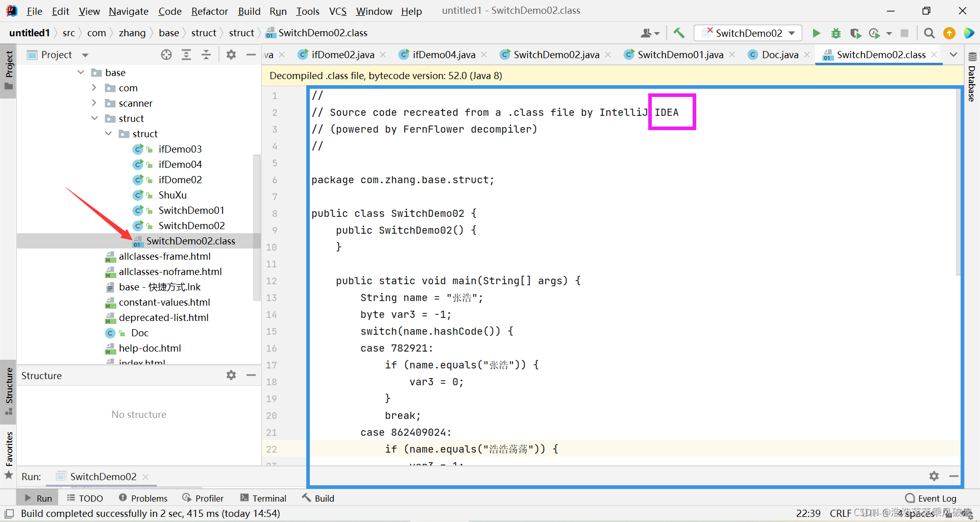Open the Terminal tool window
980x522 pixels.
[263, 498]
